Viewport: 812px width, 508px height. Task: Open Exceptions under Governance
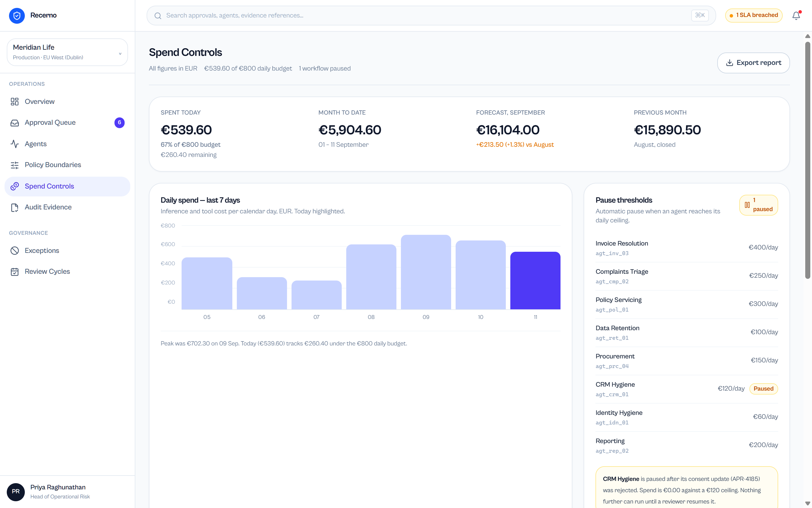coord(67,251)
